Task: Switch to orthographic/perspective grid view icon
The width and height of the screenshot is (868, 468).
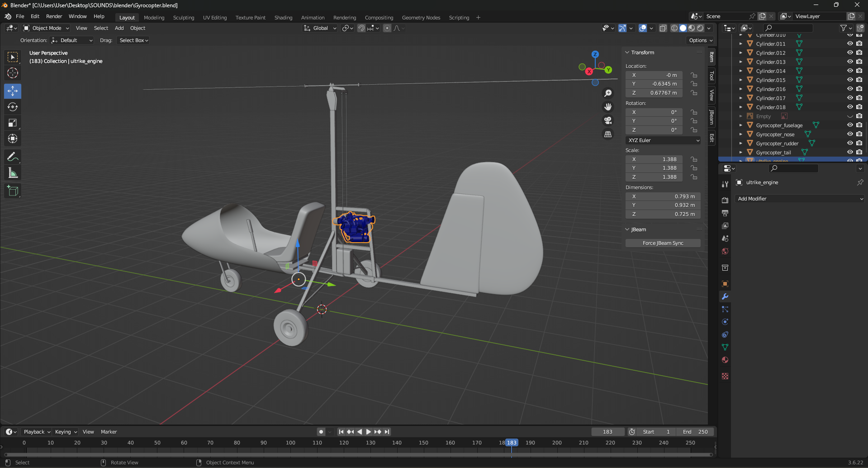Action: click(x=608, y=134)
